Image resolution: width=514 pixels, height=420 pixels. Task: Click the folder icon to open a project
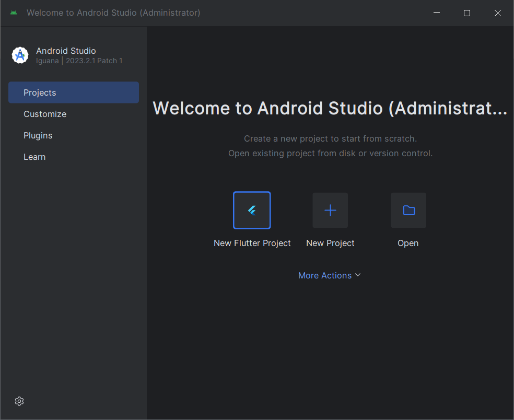click(408, 210)
